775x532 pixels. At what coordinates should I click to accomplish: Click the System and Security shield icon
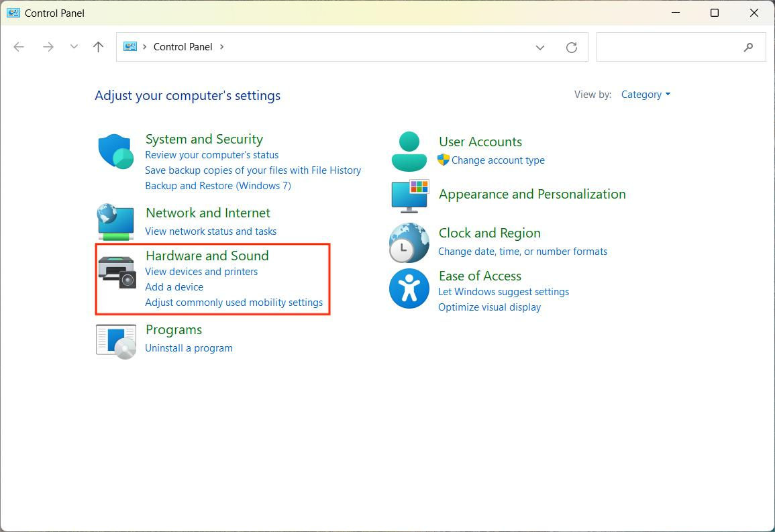(x=115, y=151)
